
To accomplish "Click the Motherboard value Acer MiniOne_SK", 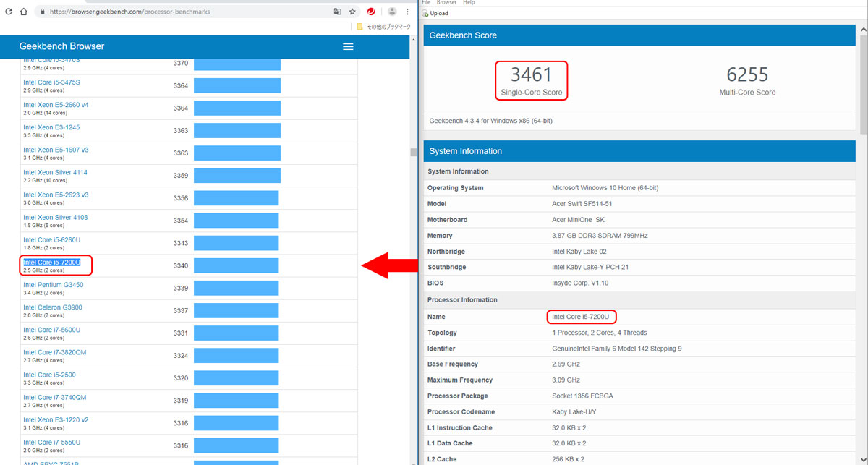I will point(578,220).
